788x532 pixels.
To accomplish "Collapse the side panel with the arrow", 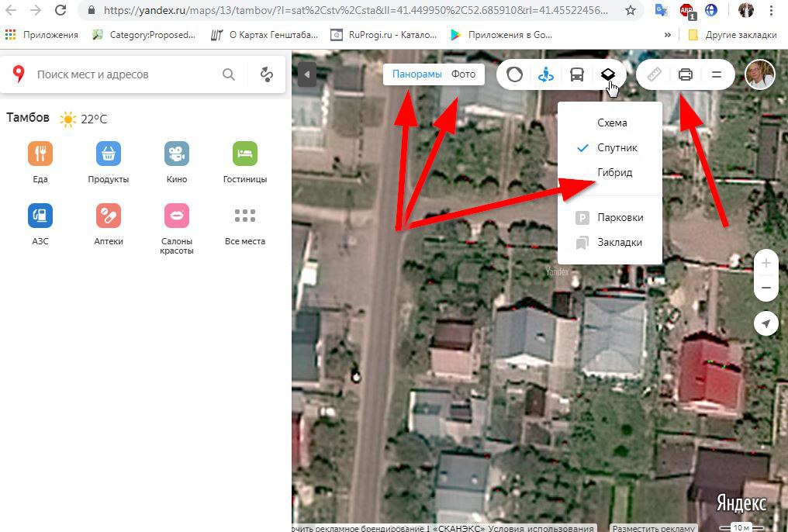I will pos(306,75).
